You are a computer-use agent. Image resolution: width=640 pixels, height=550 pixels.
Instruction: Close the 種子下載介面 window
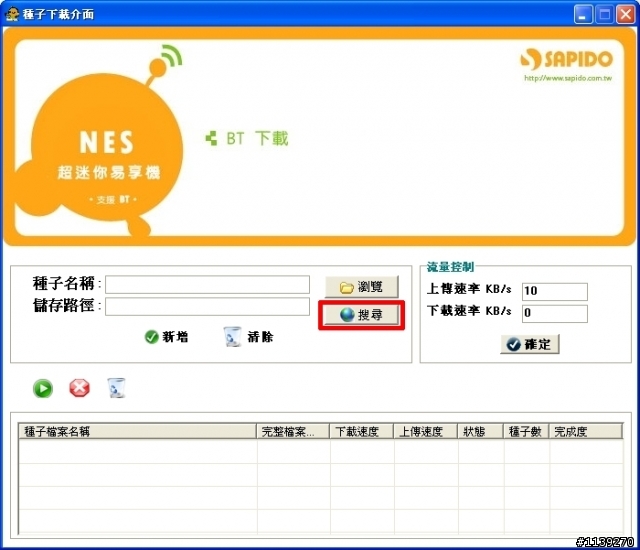click(625, 15)
